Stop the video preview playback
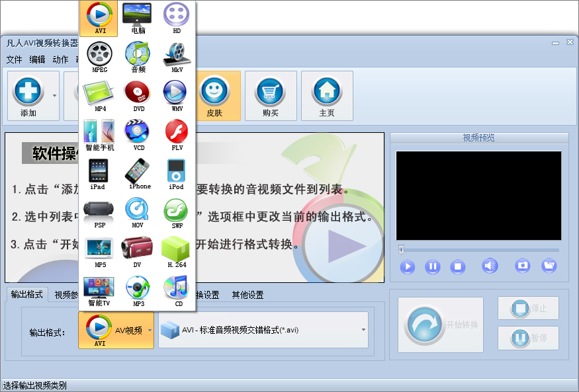 pos(457,266)
